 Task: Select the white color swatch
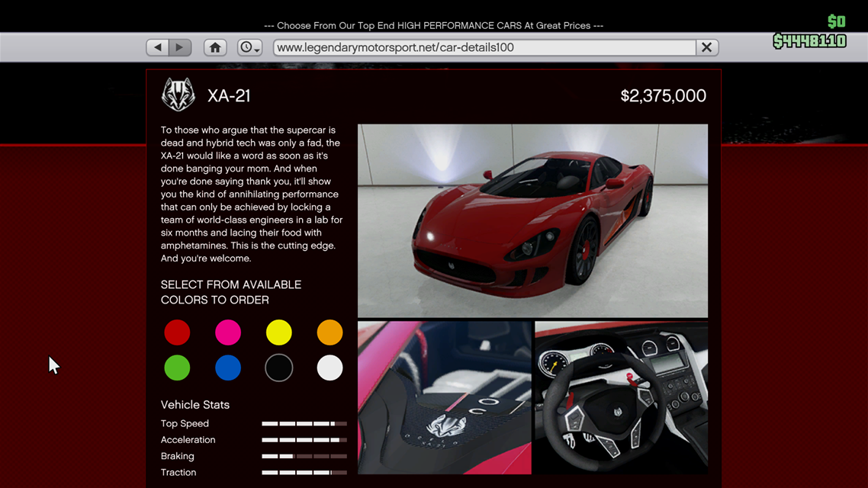330,368
